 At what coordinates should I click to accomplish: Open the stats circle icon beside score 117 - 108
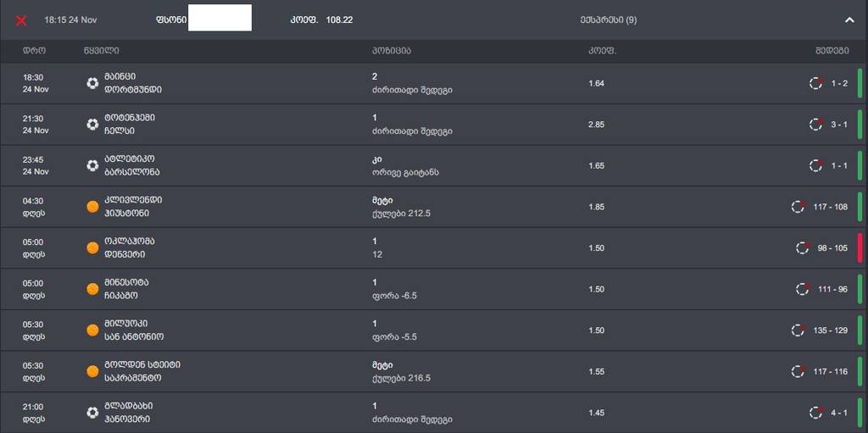pos(798,207)
